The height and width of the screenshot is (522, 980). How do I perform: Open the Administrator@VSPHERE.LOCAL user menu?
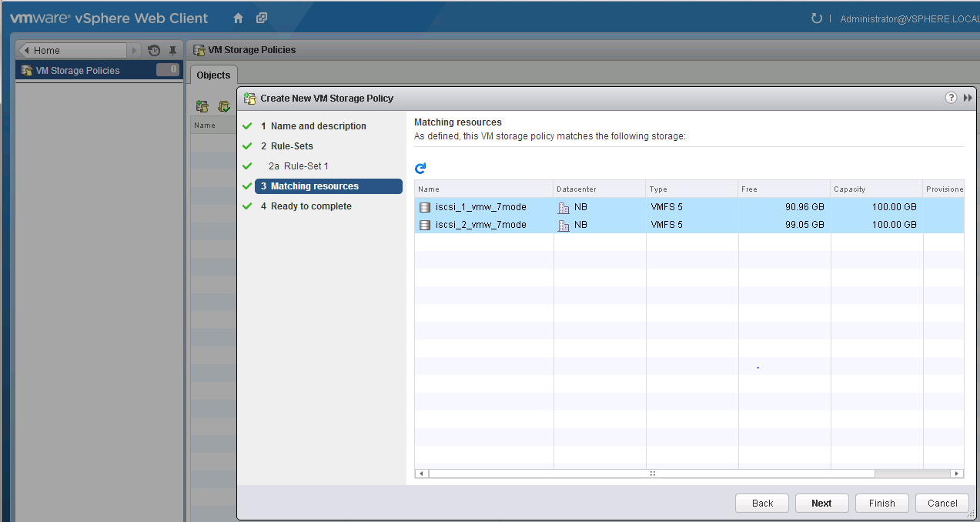(x=910, y=18)
